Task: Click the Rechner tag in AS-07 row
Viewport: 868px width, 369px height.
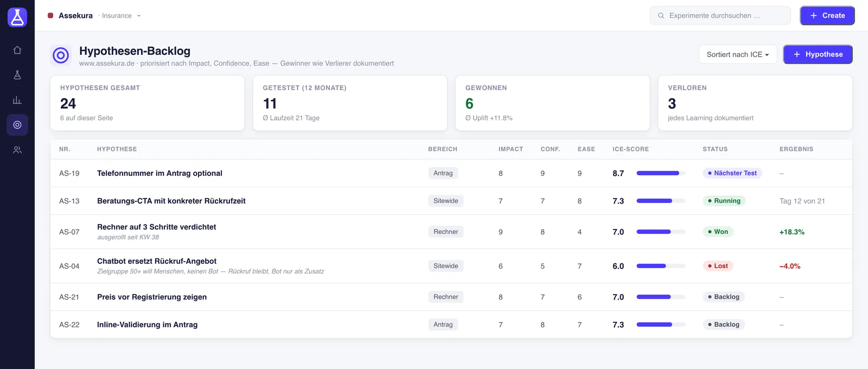Action: pos(446,232)
